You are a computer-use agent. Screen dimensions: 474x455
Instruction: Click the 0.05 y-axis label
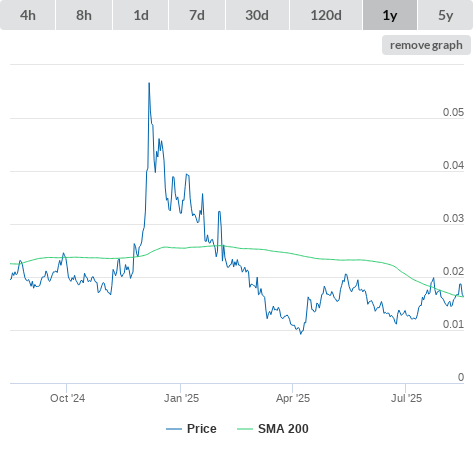[x=453, y=112]
